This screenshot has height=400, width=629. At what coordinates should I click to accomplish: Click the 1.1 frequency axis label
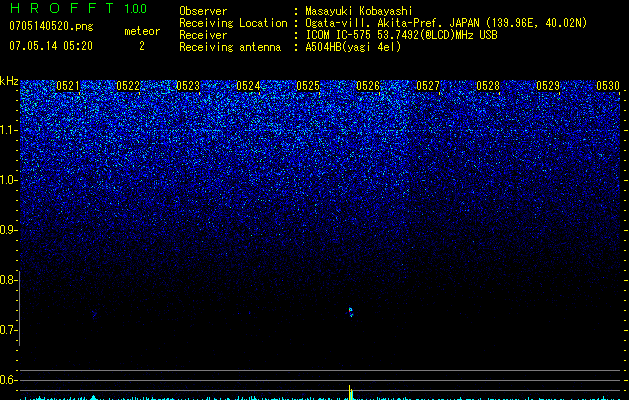click(x=8, y=130)
